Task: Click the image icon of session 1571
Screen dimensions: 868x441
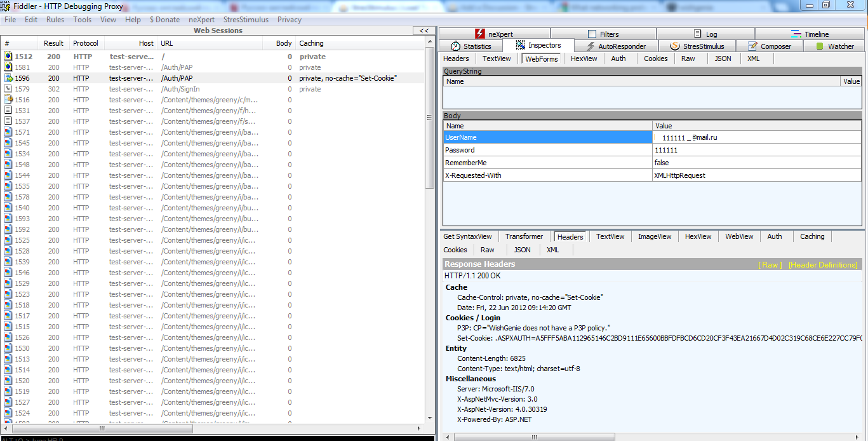Action: (8, 132)
